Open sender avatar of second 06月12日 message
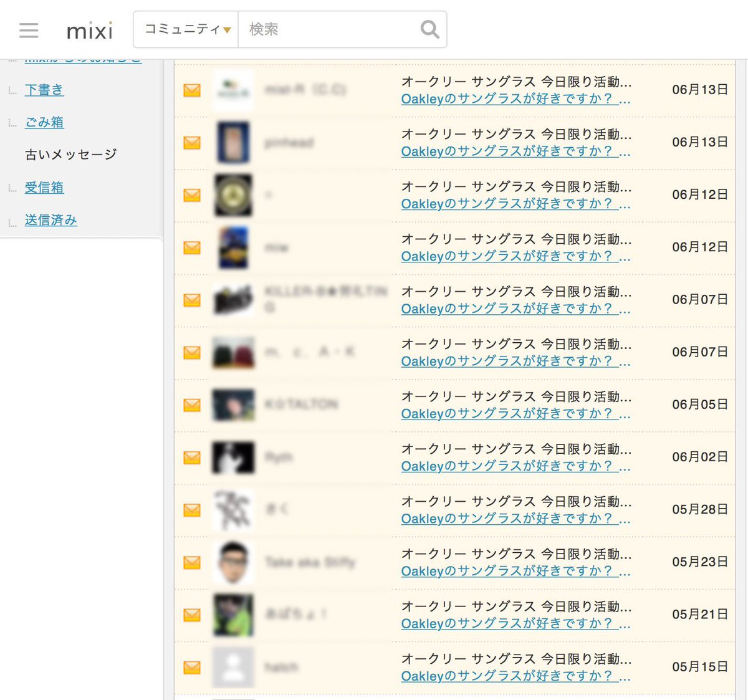This screenshot has height=700, width=748. click(x=233, y=247)
